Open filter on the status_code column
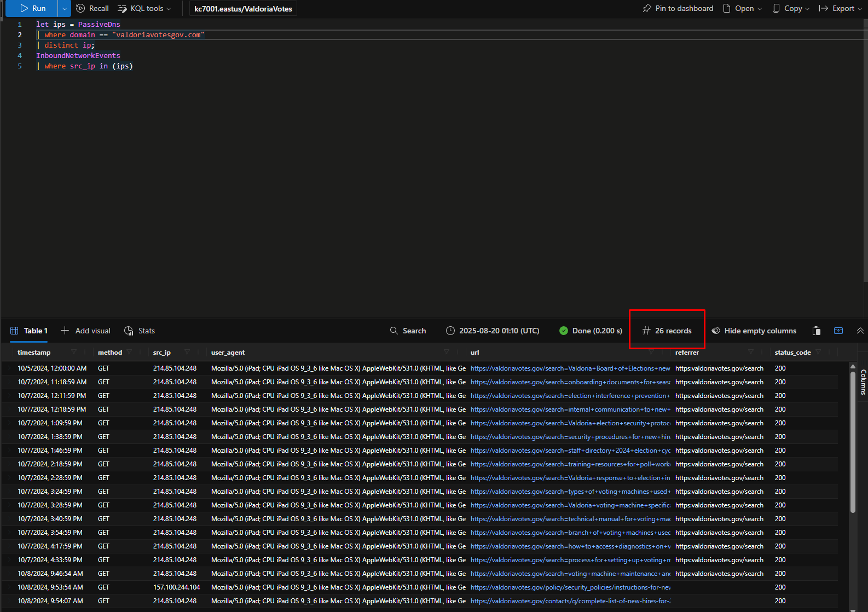Screen dimensions: 868x612 click(x=818, y=352)
